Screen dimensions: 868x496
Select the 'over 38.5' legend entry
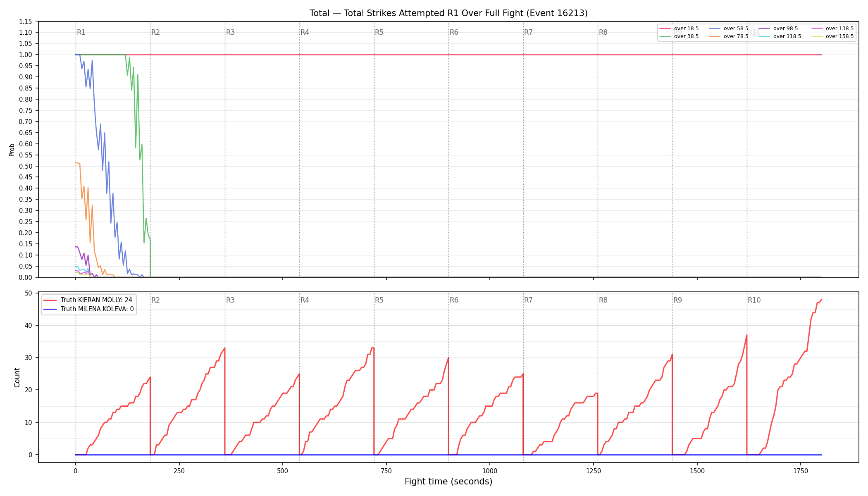[x=679, y=36]
